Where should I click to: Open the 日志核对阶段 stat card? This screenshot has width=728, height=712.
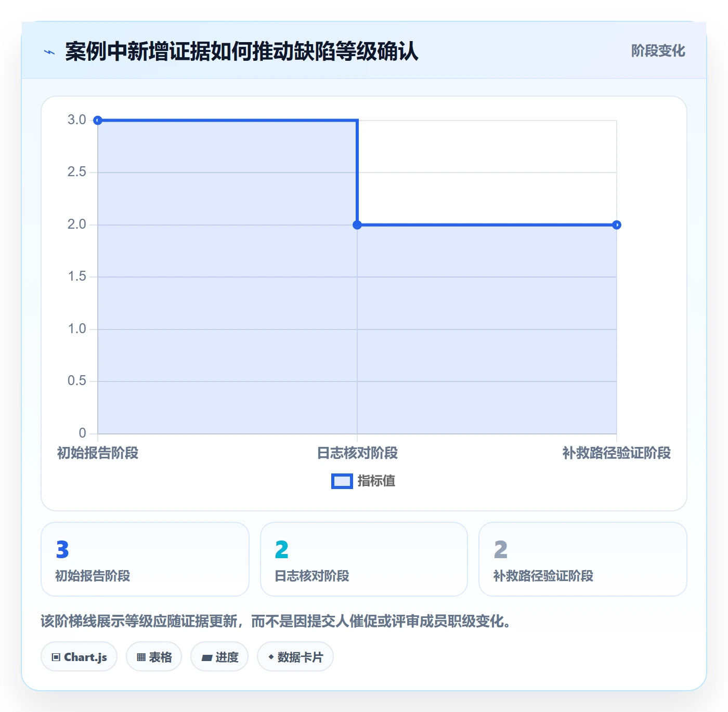click(364, 559)
